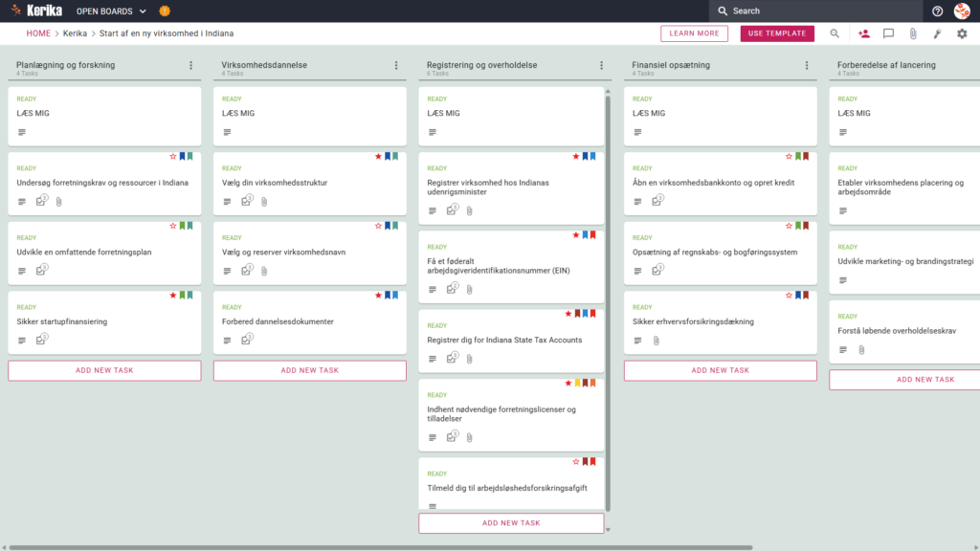Toggle star on Tilmeld dig til arbejdsløshedsforsikringsafgift
The height and width of the screenshot is (551, 980).
[x=575, y=462]
